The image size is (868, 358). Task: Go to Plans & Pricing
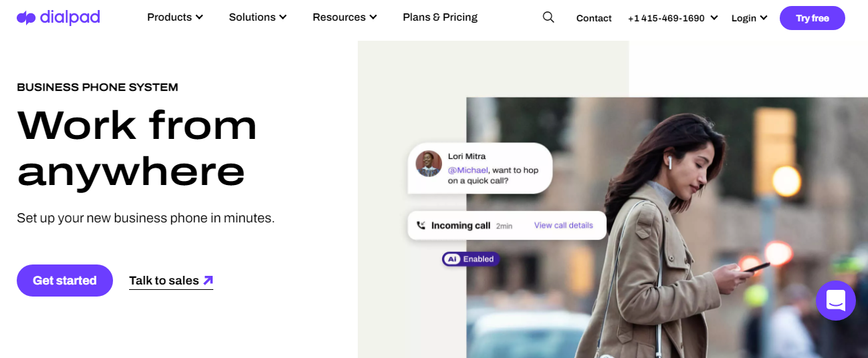click(440, 17)
